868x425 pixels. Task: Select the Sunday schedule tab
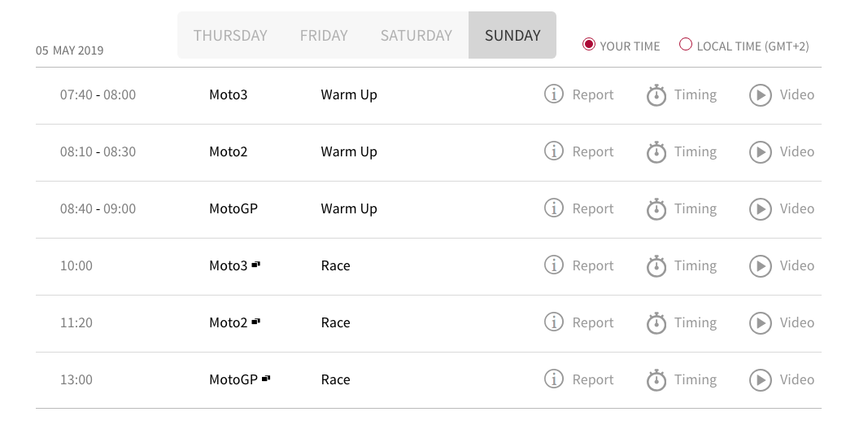click(x=513, y=36)
